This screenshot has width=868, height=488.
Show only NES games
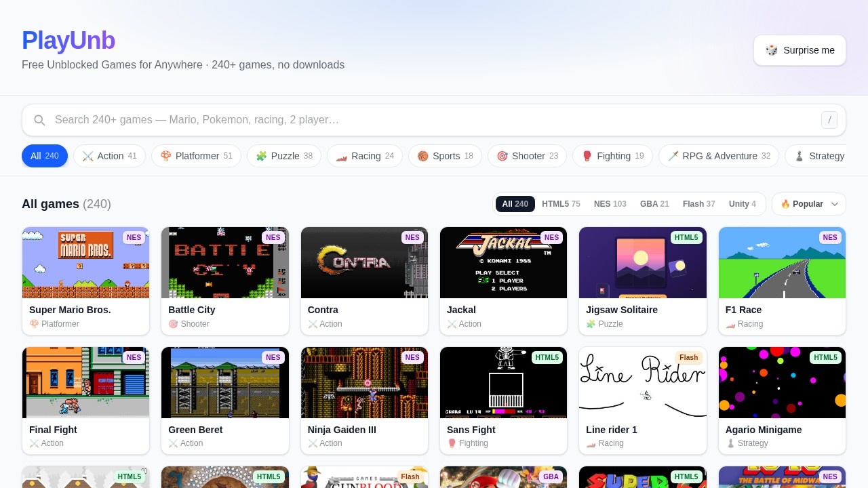[610, 204]
